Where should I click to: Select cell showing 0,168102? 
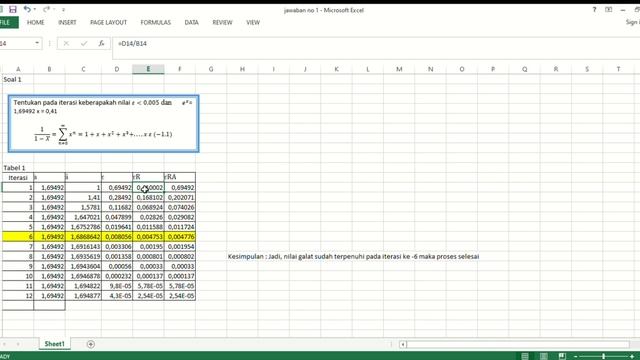tap(148, 197)
